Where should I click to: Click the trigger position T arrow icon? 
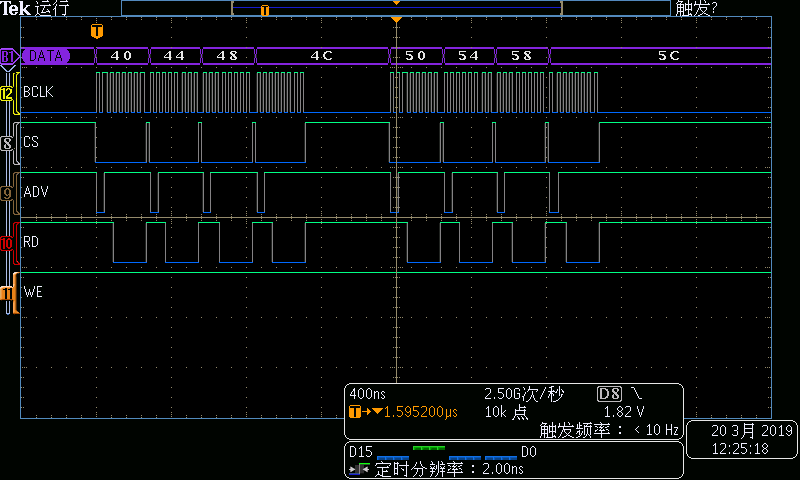[x=365, y=412]
